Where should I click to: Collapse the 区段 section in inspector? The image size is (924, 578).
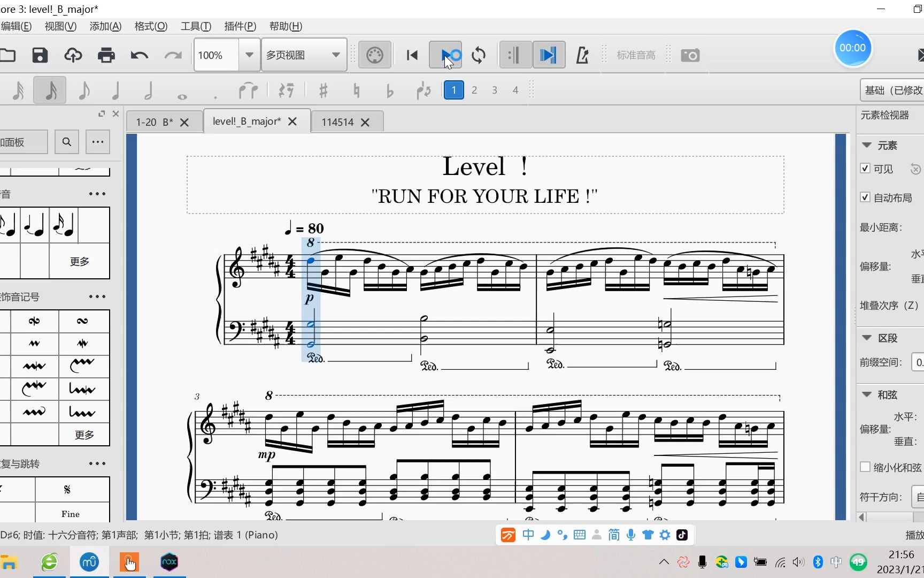point(867,338)
